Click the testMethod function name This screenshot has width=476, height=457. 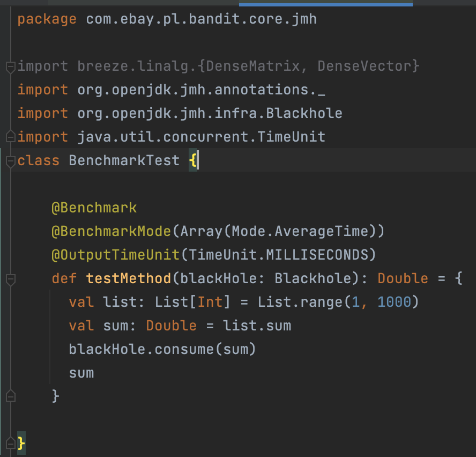128,279
